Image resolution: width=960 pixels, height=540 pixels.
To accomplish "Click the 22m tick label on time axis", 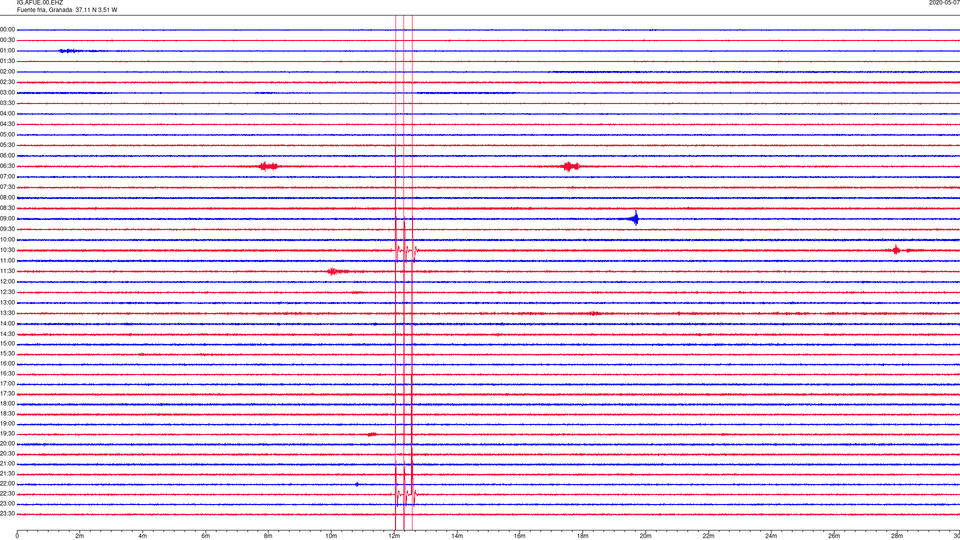I will [708, 536].
